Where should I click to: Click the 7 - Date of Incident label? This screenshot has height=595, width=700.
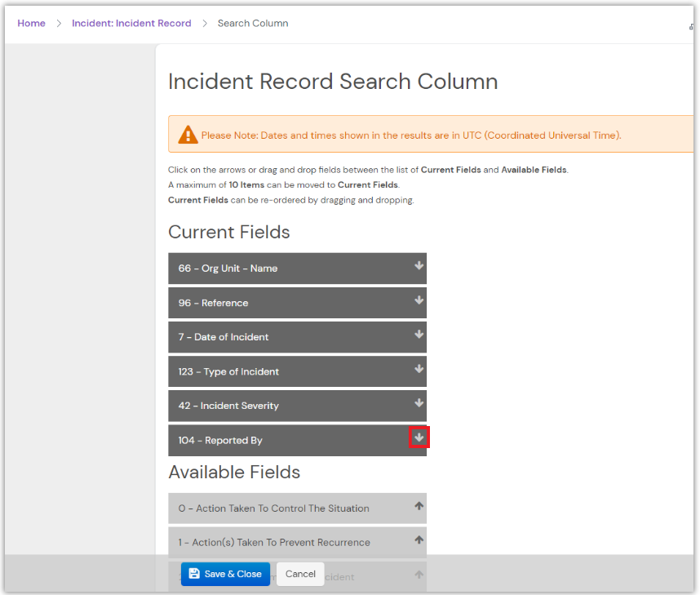223,337
